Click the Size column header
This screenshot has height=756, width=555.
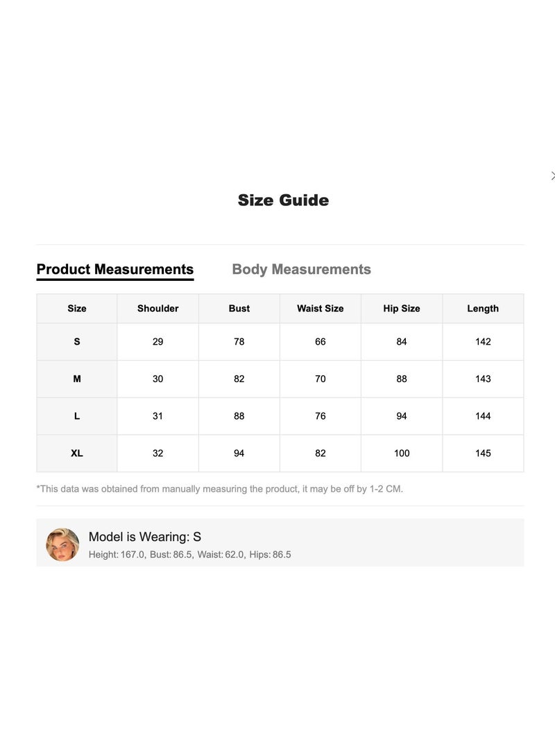tap(77, 309)
